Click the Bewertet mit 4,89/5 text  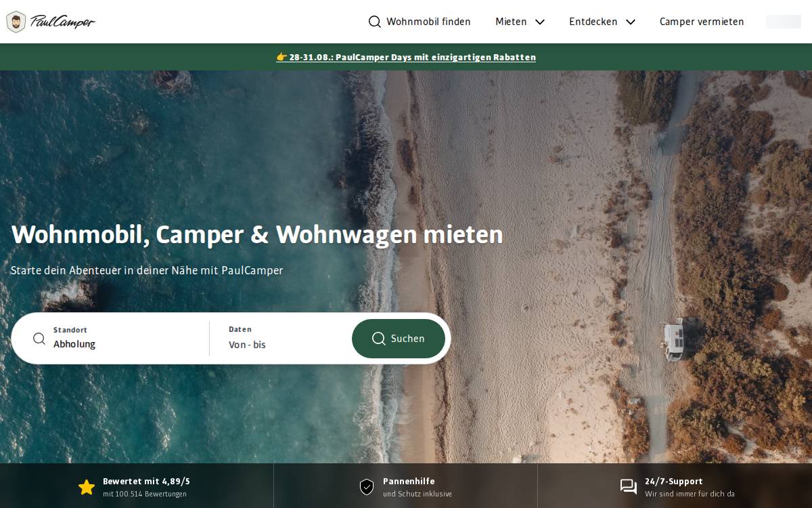pos(146,482)
